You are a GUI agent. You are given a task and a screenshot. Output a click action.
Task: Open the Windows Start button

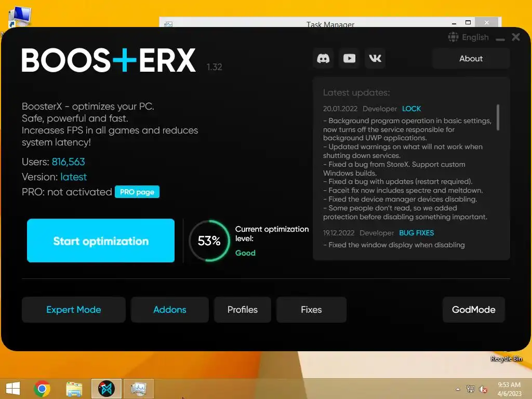13,389
